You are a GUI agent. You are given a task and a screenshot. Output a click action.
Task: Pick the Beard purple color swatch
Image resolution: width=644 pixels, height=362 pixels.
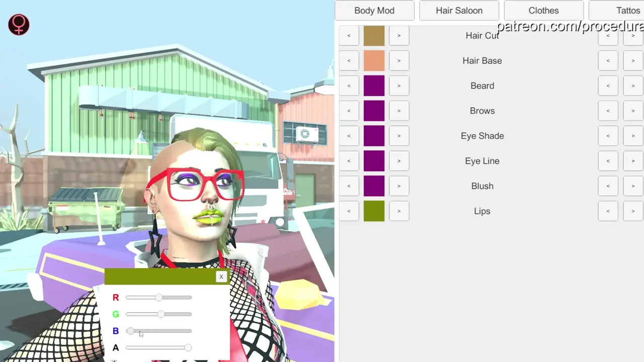374,86
